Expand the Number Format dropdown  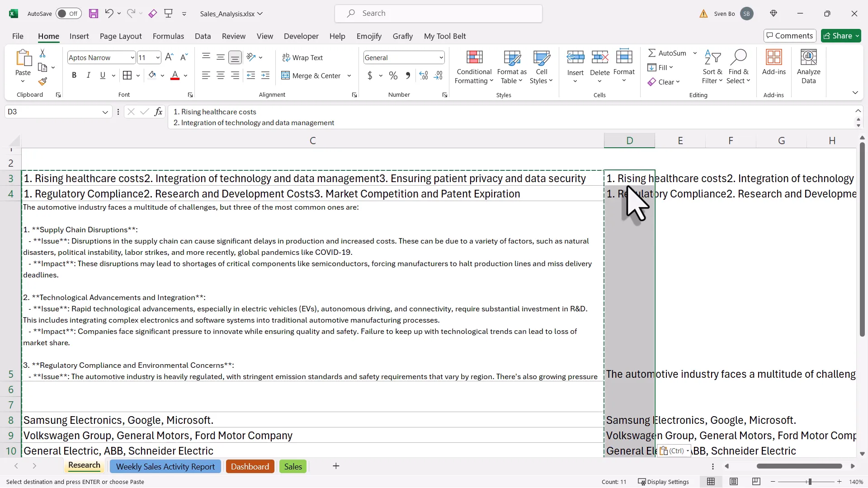coord(442,57)
